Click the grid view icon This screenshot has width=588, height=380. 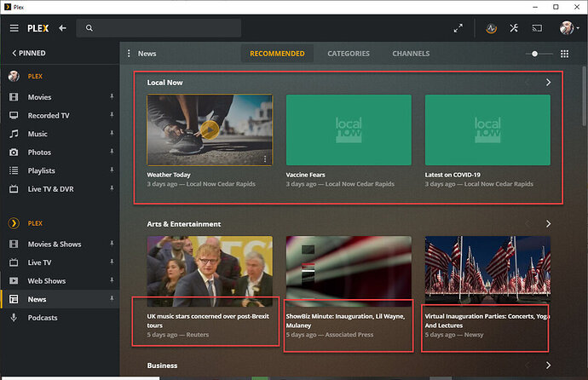click(x=564, y=54)
